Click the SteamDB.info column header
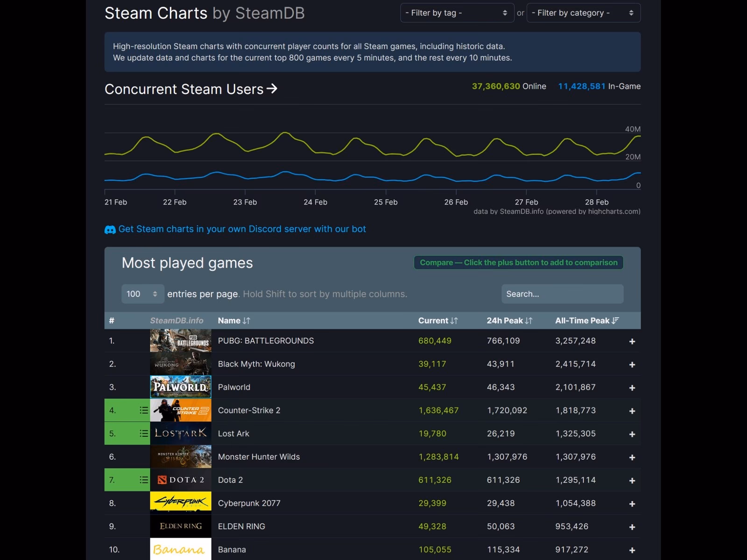 tap(176, 321)
